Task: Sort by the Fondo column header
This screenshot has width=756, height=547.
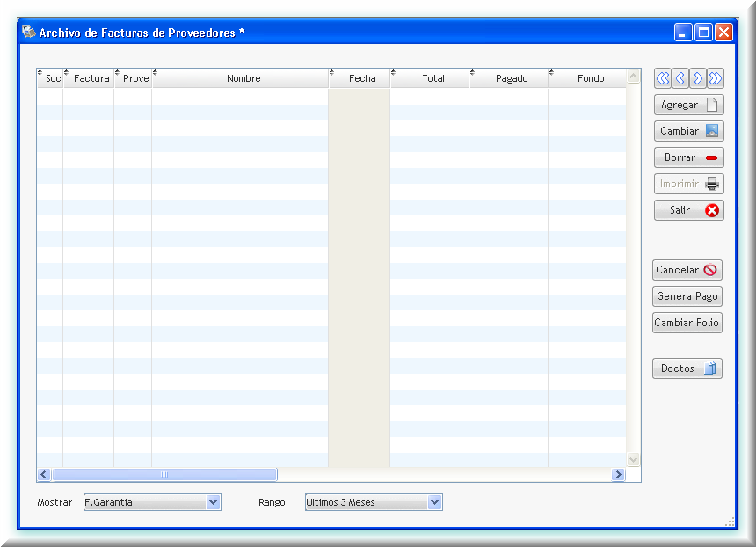Action: [x=587, y=78]
